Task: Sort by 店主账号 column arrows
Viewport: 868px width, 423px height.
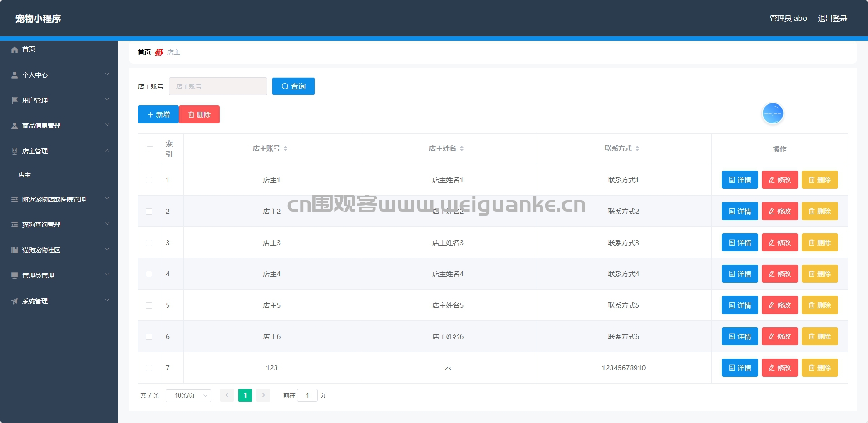Action: pos(286,148)
